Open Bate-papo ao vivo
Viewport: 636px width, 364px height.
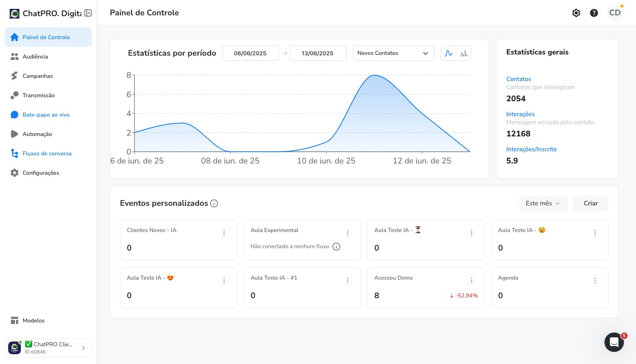(48, 115)
